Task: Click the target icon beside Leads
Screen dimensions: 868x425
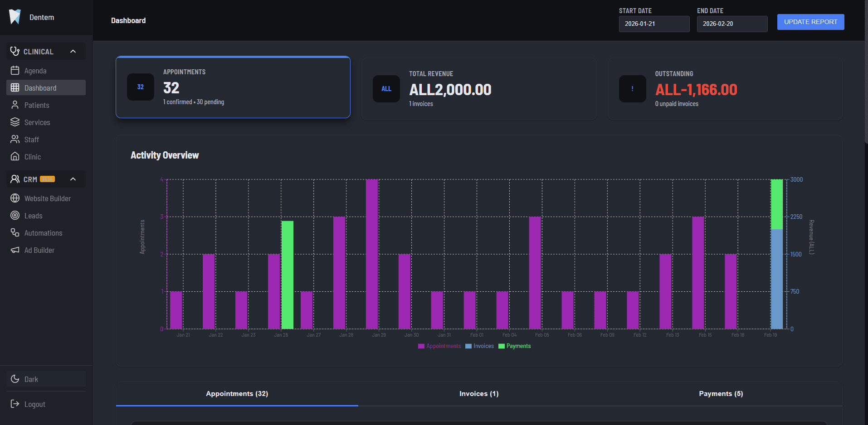Action: click(15, 215)
